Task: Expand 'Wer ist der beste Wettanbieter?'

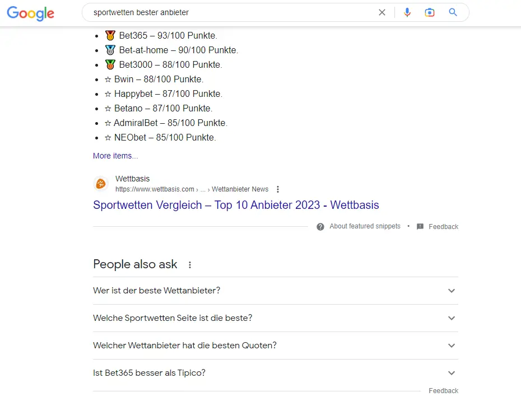Action: (x=276, y=291)
